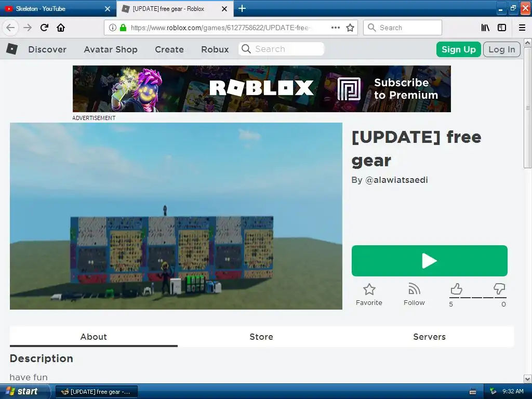Click the game title [UPDATE] free gear
The height and width of the screenshot is (399, 532).
(x=416, y=149)
